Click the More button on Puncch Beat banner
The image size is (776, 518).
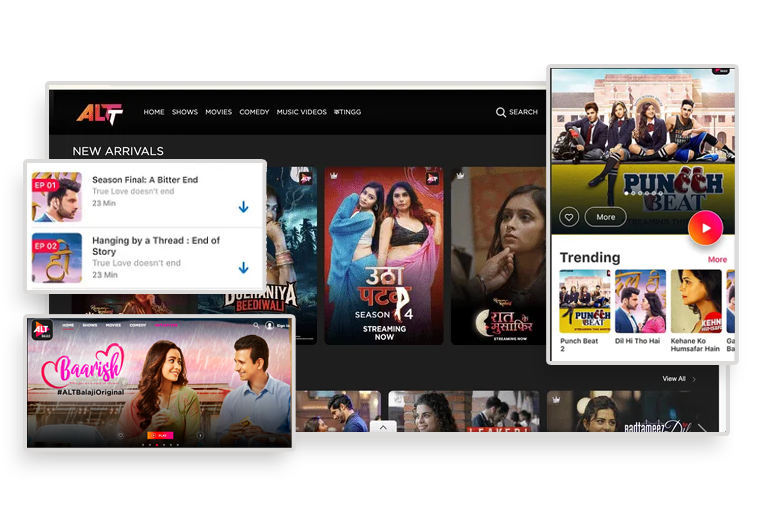(606, 217)
